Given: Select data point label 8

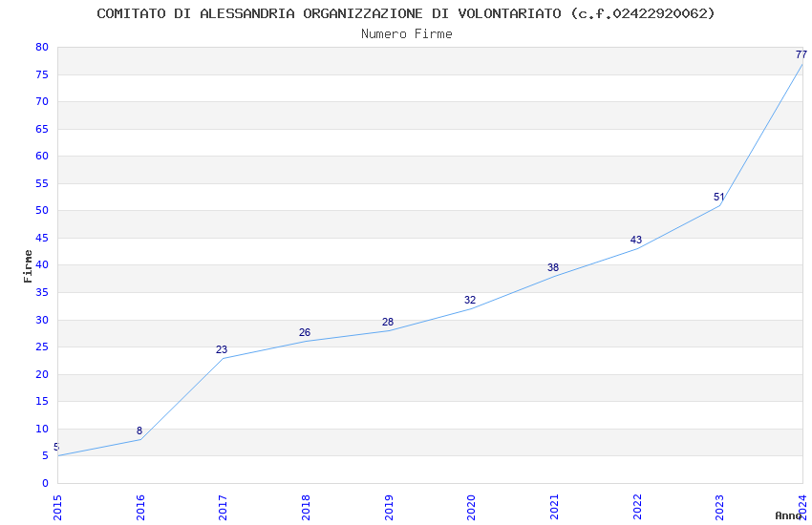Looking at the screenshot, I should pyautogui.click(x=139, y=430).
